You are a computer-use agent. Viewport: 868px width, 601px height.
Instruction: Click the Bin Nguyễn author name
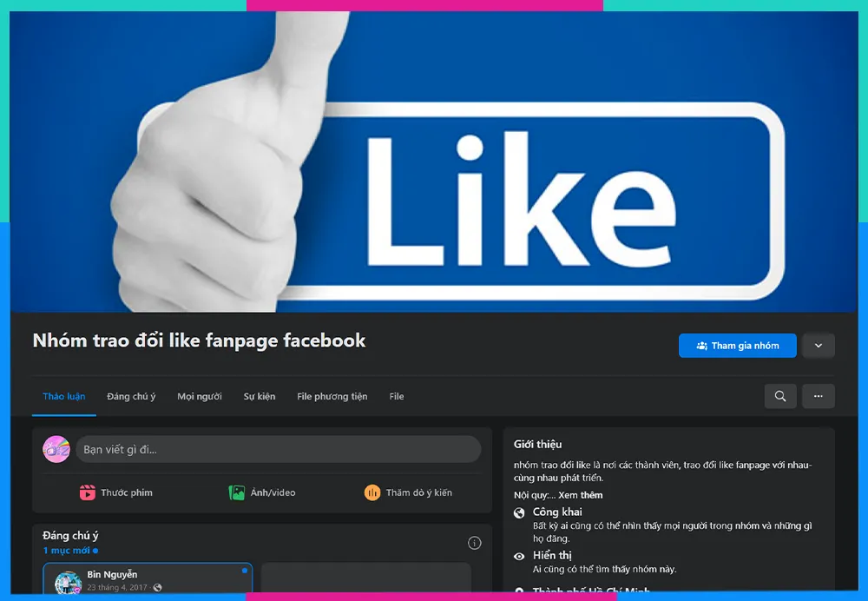click(112, 574)
